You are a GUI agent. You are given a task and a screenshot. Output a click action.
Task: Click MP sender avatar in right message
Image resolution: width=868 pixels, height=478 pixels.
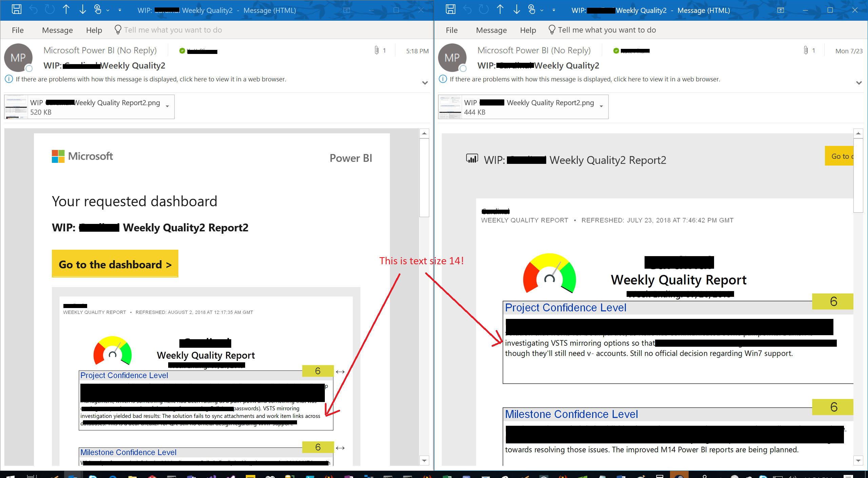point(452,58)
